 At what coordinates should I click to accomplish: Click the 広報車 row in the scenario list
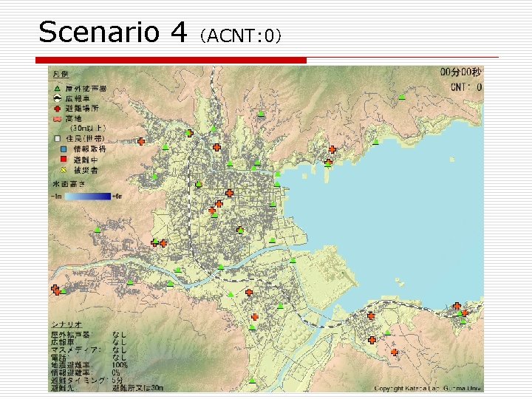tap(89, 342)
